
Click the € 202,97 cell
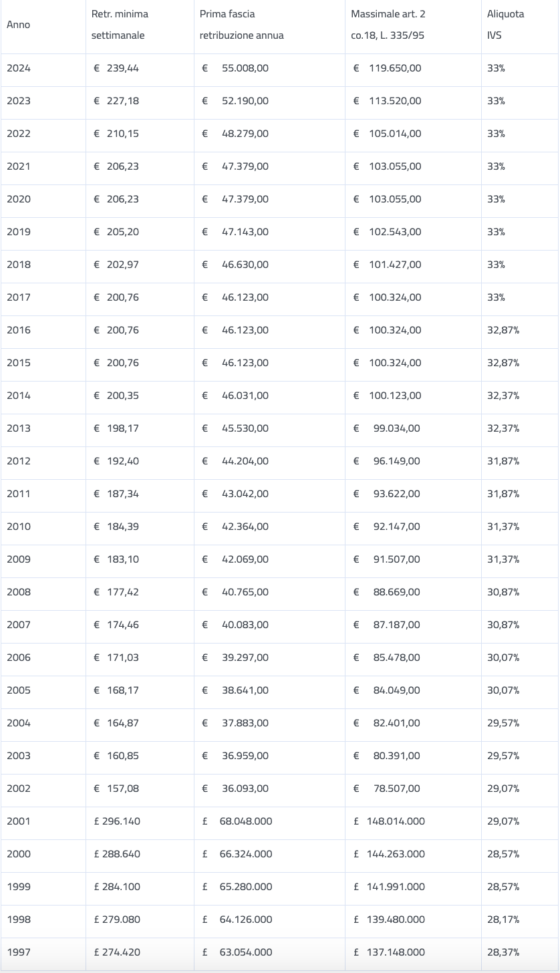117,265
